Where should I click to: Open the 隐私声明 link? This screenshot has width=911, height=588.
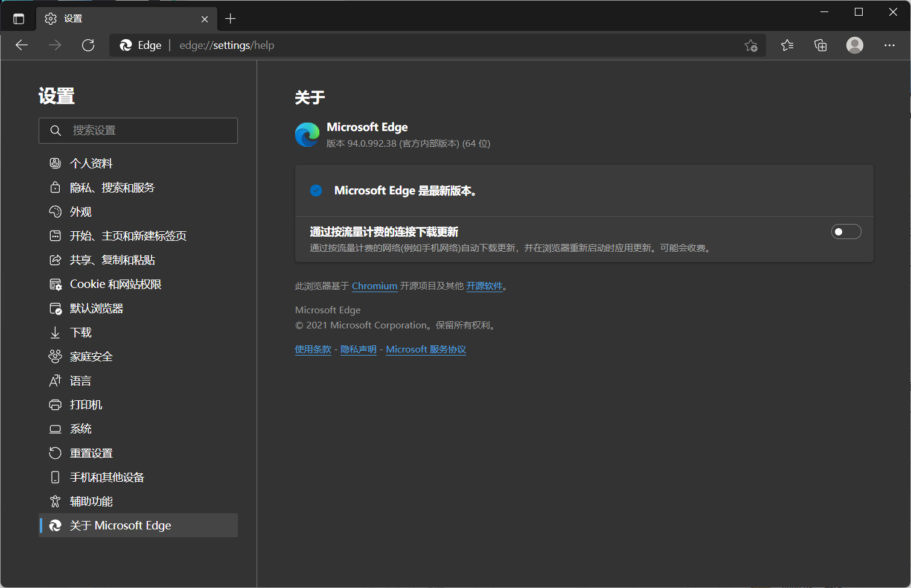pyautogui.click(x=359, y=350)
